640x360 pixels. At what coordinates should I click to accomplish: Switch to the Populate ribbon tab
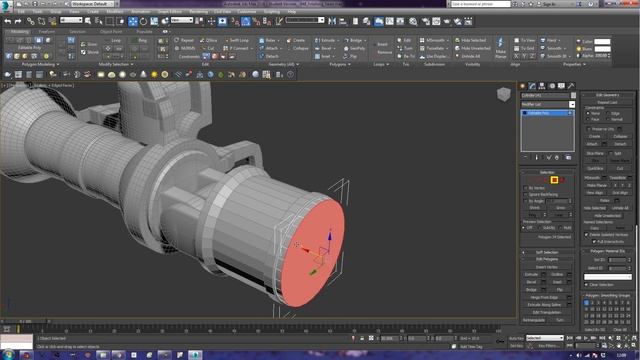click(144, 31)
